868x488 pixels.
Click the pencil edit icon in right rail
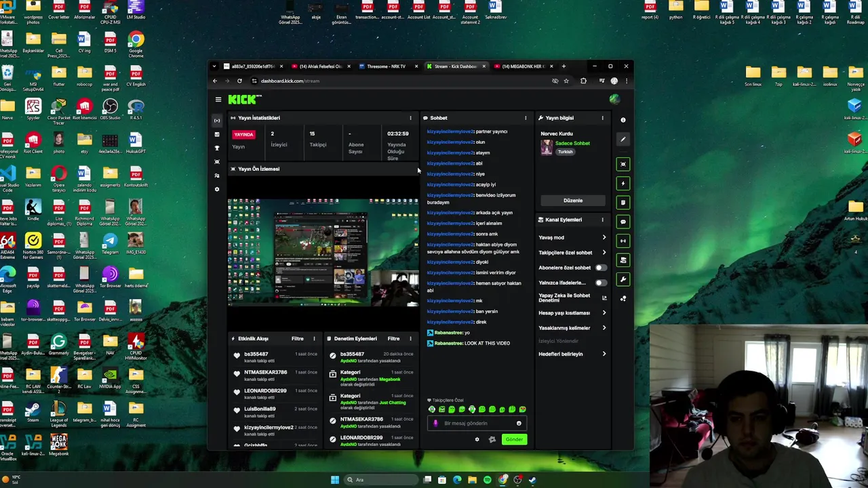point(623,139)
